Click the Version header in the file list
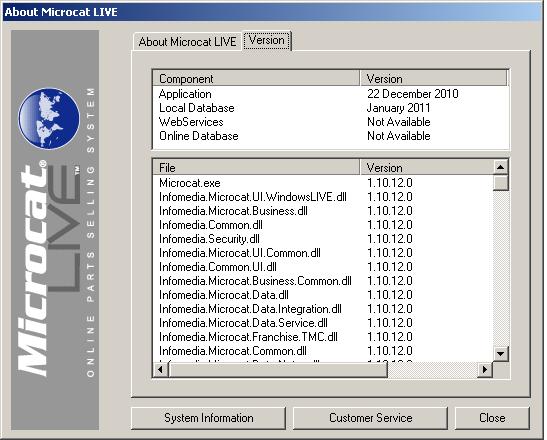Viewport: 547px width, 440px height. [x=427, y=167]
